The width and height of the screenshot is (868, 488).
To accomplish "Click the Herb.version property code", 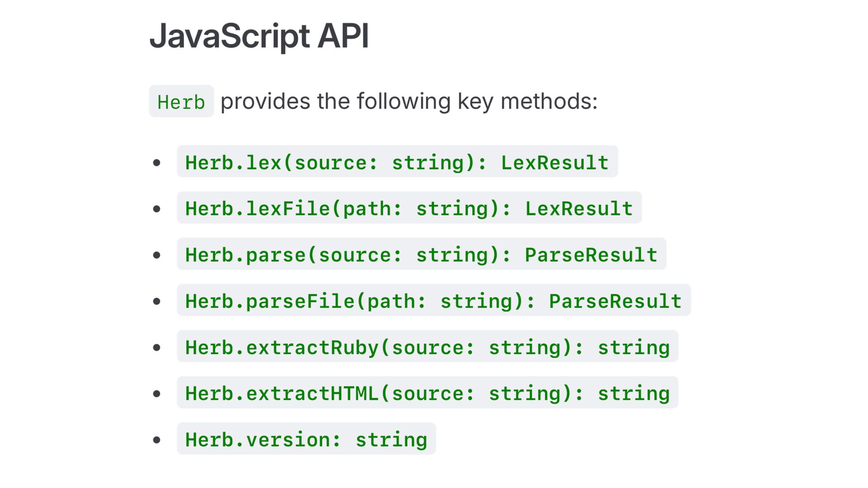I will (306, 439).
